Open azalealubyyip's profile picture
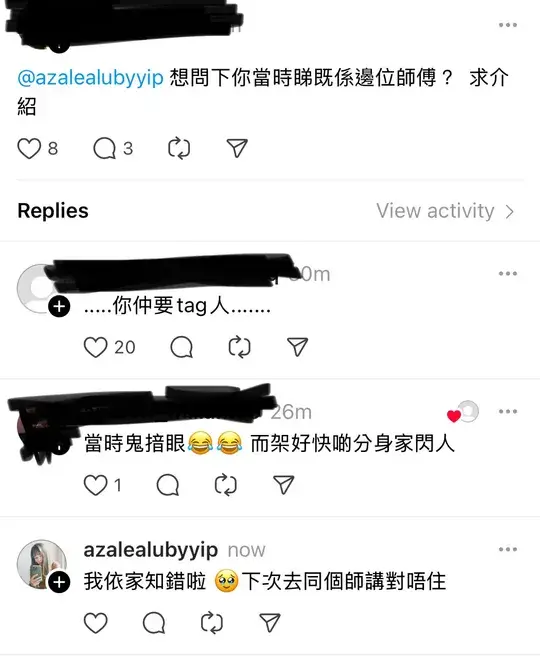 [42, 564]
